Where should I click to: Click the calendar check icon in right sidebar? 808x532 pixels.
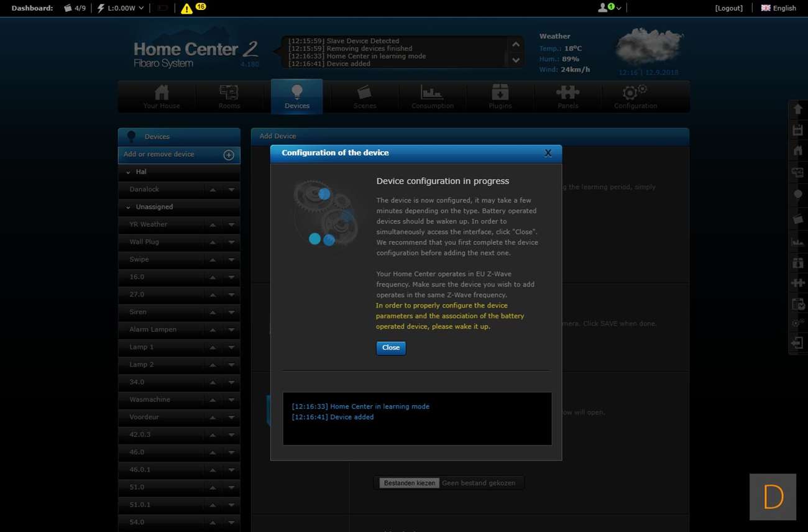tap(798, 304)
